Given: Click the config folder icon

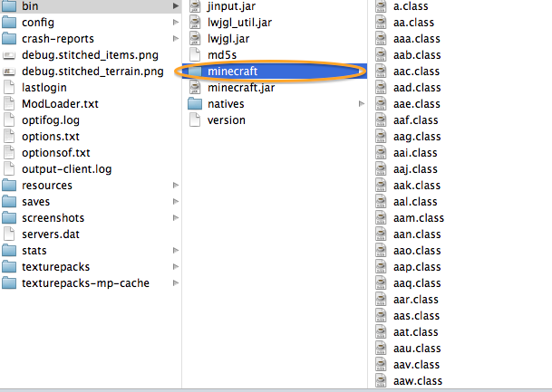Looking at the screenshot, I should [9, 23].
